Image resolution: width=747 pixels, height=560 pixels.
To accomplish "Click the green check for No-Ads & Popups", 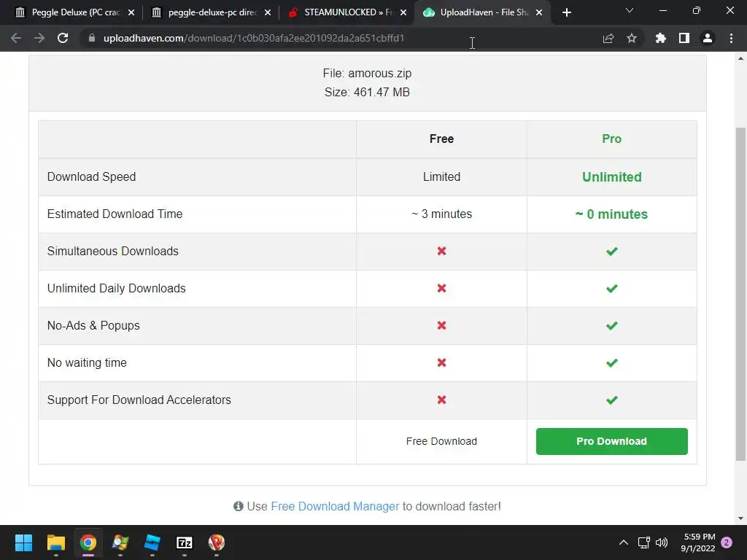I will (612, 325).
